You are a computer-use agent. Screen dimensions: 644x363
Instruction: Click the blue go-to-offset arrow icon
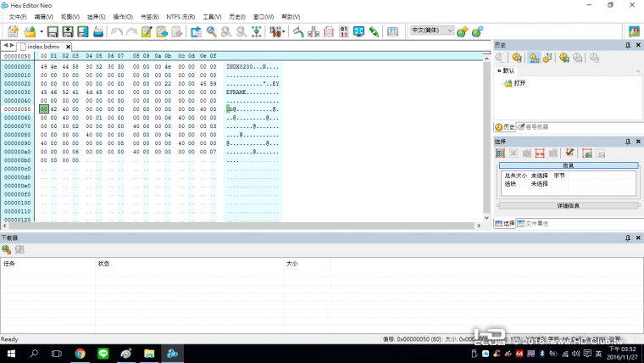coord(196,31)
